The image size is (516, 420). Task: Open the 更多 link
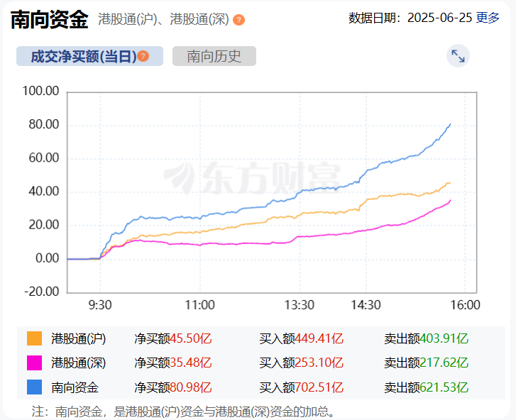click(x=488, y=18)
